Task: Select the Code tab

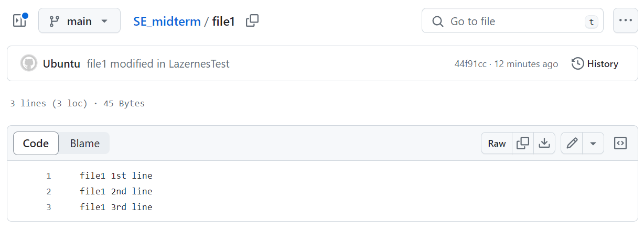Action: (x=36, y=144)
